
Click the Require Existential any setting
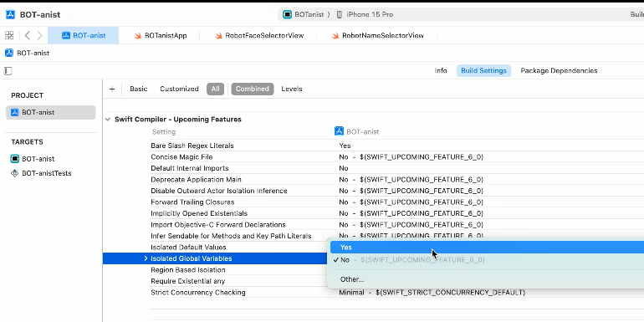(187, 281)
